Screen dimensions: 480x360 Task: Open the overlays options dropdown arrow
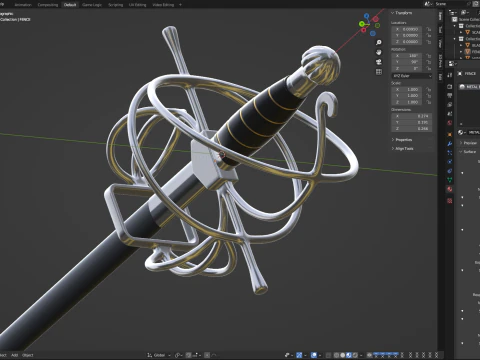coord(320,355)
